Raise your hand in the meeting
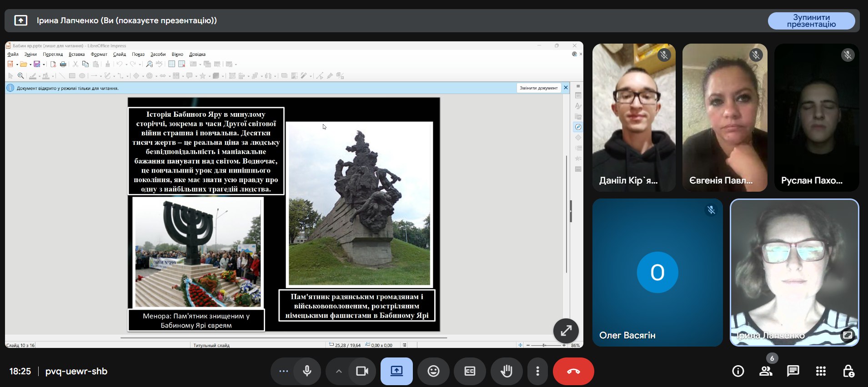This screenshot has height=387, width=868. click(506, 371)
